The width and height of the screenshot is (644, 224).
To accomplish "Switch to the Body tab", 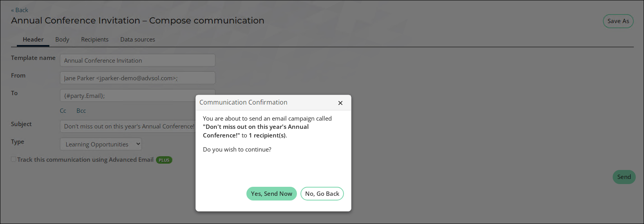I will 62,40.
